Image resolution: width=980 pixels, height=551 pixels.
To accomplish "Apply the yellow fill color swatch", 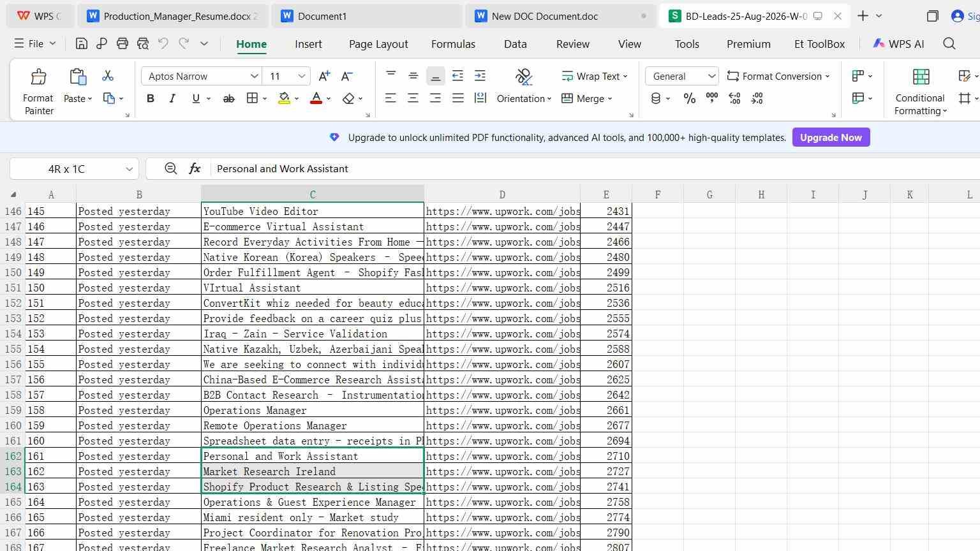I will [284, 98].
